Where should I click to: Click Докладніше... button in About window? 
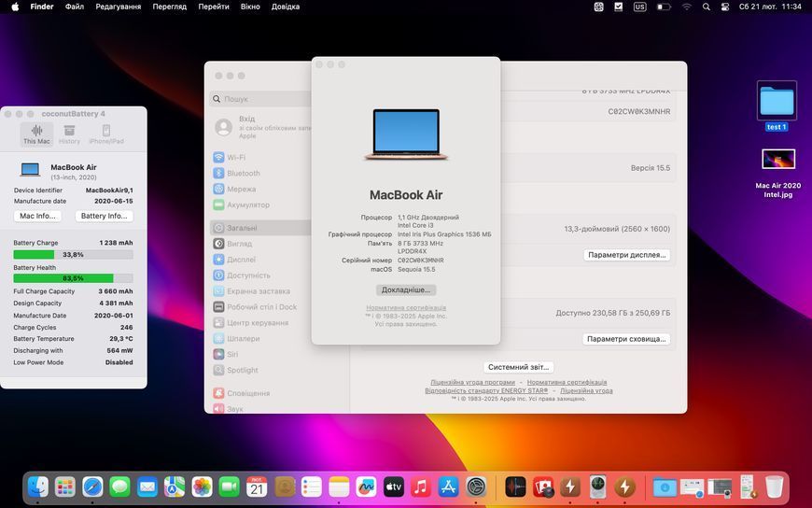(x=406, y=289)
